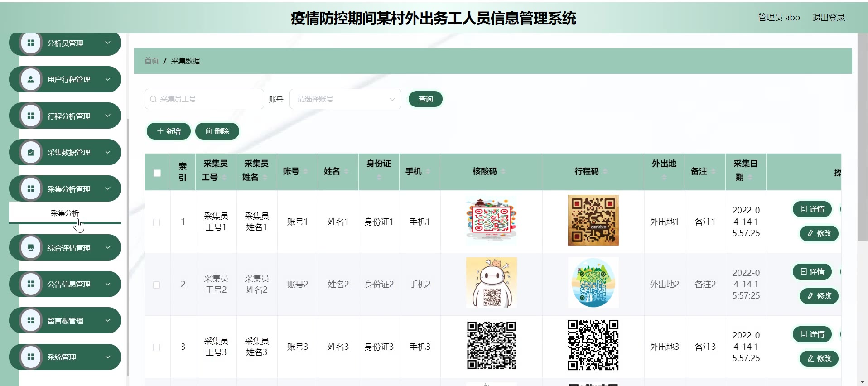The width and height of the screenshot is (868, 386).
Task: Open row 2 行程码 round QR thumbnail
Action: (x=593, y=283)
